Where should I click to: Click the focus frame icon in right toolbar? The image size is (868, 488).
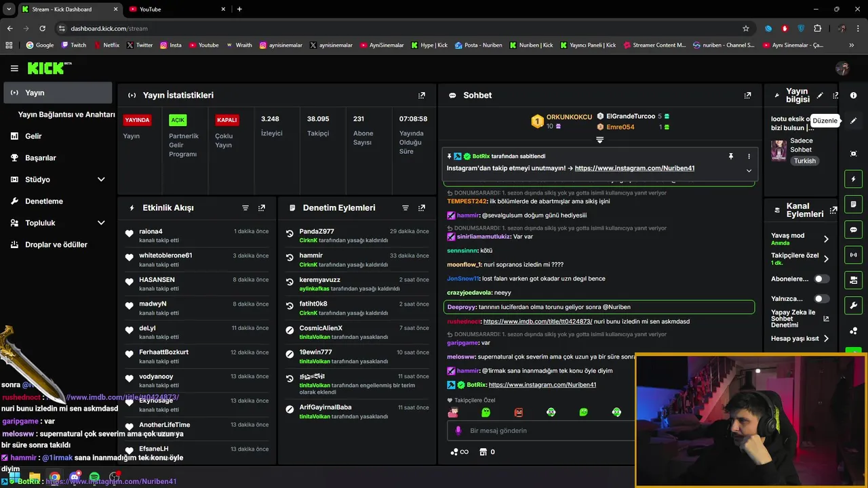tap(854, 154)
